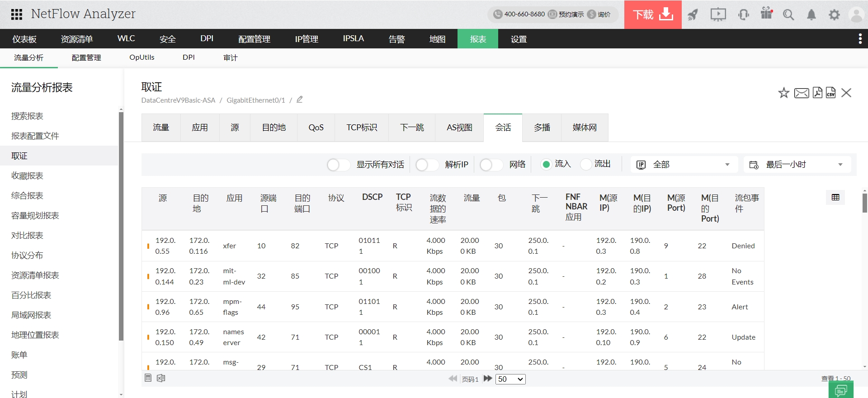Click the edit pencil next to GigabitEthernet0/1
868x398 pixels.
pos(299,99)
